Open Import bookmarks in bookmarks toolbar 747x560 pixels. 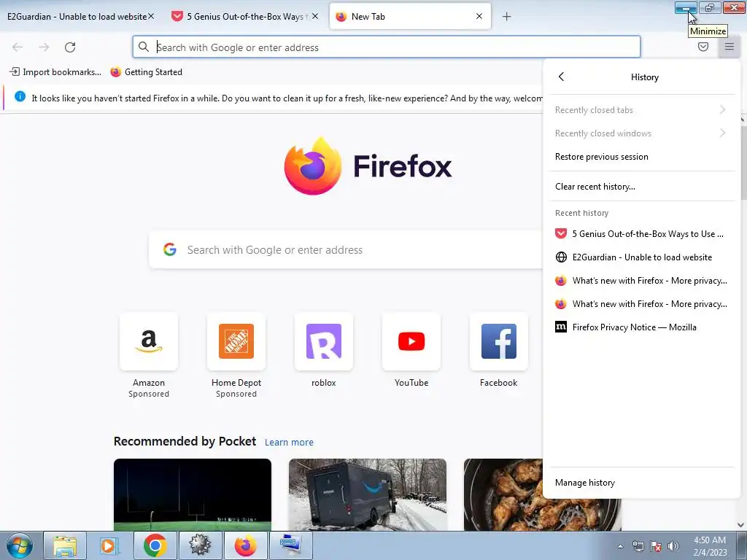55,72
